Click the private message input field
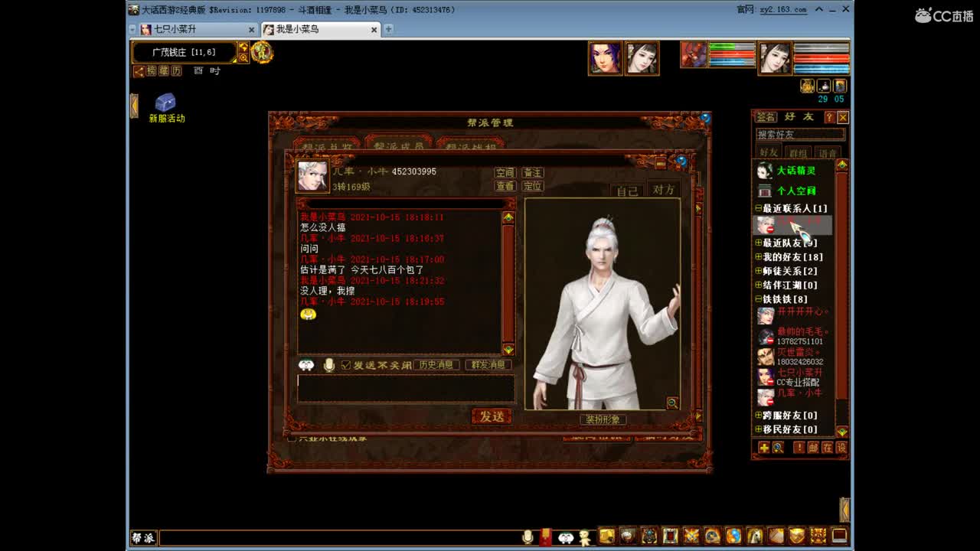The width and height of the screenshot is (980, 551). (x=406, y=388)
